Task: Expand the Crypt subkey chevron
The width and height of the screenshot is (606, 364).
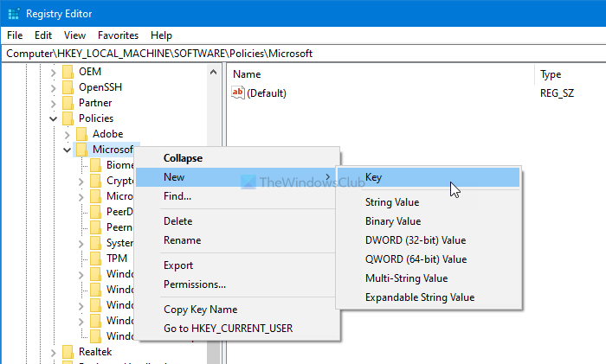Action: pos(81,181)
